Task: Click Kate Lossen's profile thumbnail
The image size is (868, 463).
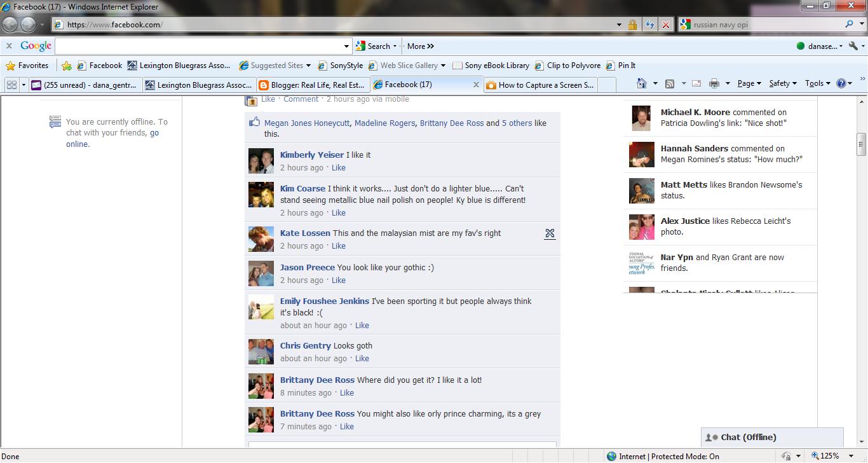Action: pyautogui.click(x=261, y=239)
